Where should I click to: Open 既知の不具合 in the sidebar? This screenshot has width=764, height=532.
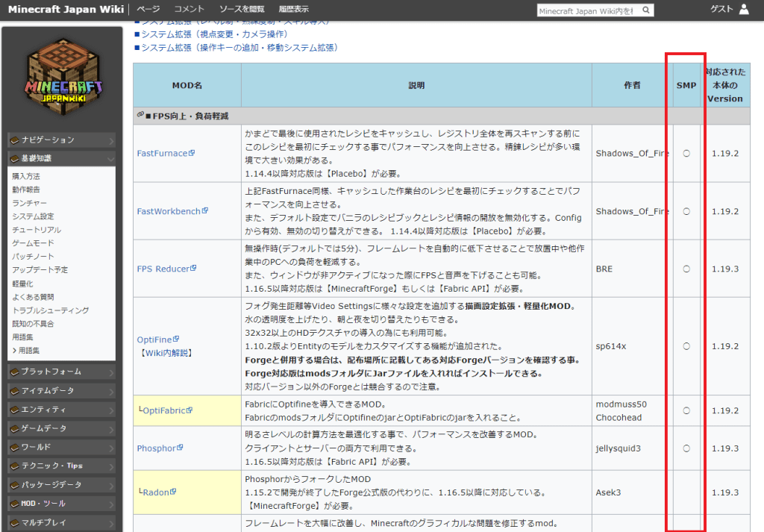click(33, 324)
